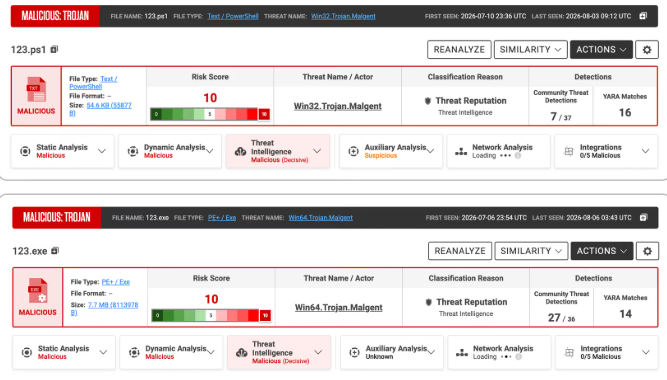This screenshot has width=667, height=380.
Task: Click MALICIOUS: TROJAN badge for 123.exe
Action: click(x=57, y=217)
